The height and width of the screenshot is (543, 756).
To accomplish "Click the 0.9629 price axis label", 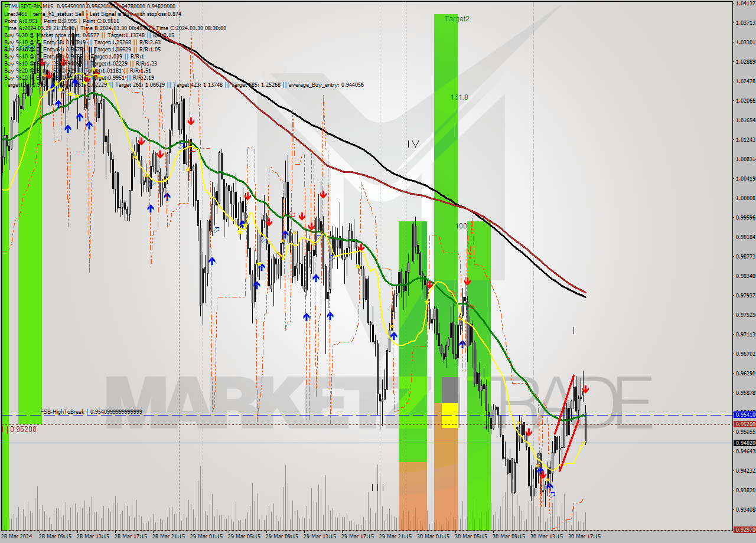I will click(x=745, y=373).
